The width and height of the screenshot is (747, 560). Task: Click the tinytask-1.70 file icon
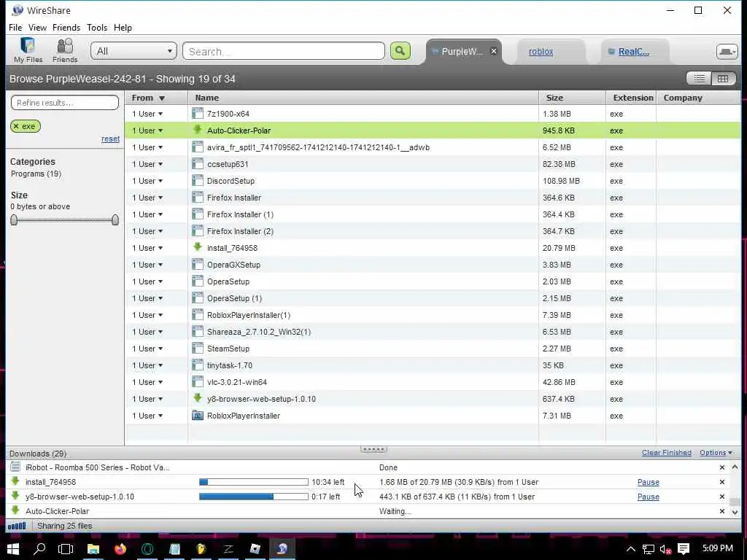coord(198,365)
